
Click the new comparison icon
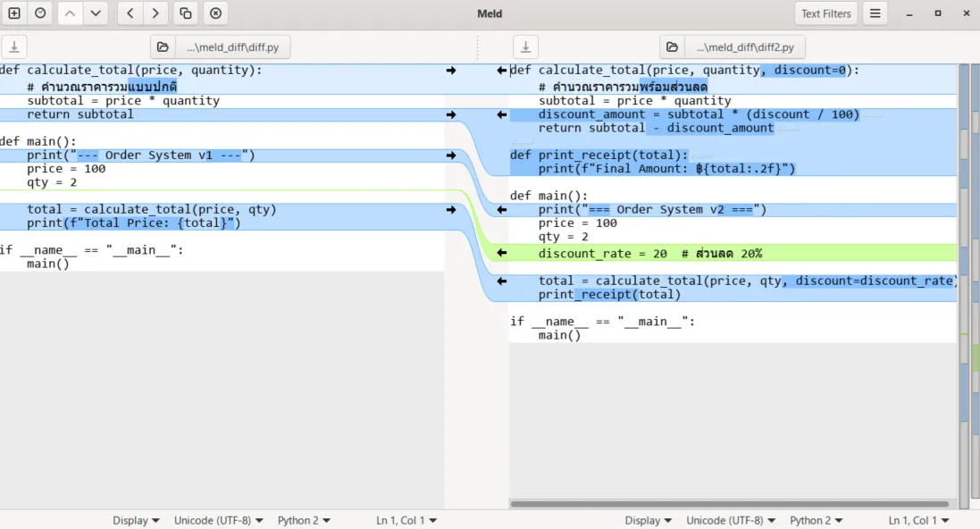[x=14, y=13]
